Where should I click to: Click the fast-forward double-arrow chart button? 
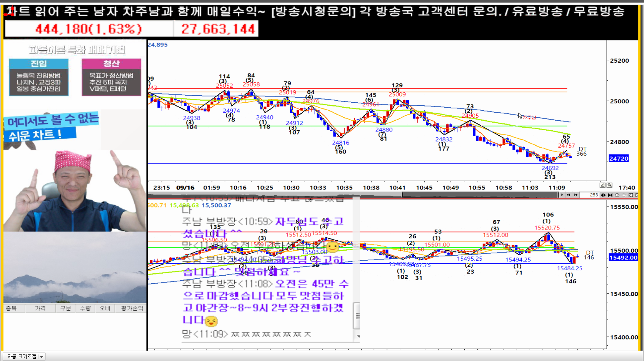tap(576, 195)
